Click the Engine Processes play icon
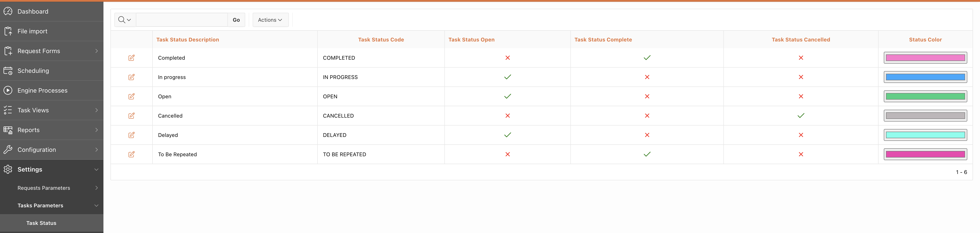 8,91
